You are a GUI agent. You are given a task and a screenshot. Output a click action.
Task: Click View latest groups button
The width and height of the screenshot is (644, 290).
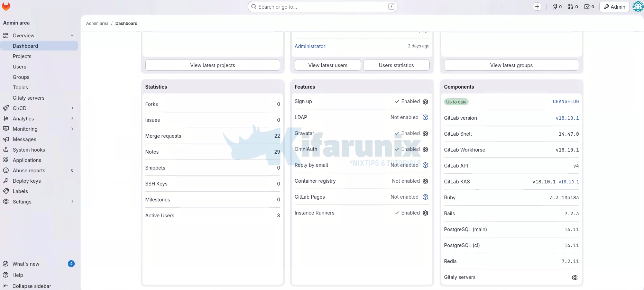pos(512,65)
